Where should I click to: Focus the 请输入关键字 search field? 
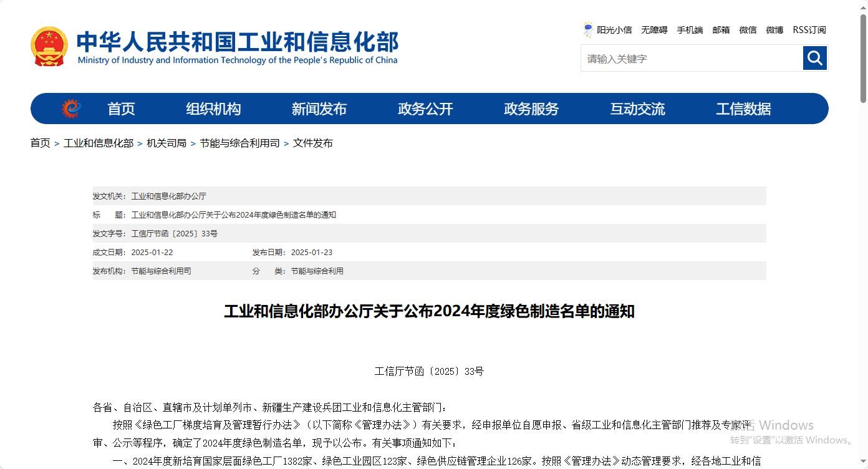tap(692, 59)
